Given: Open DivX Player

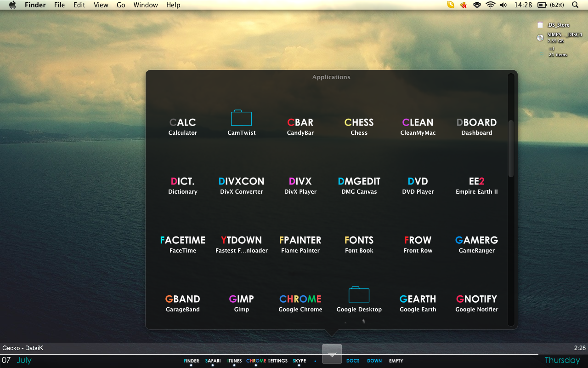Looking at the screenshot, I should [x=300, y=185].
